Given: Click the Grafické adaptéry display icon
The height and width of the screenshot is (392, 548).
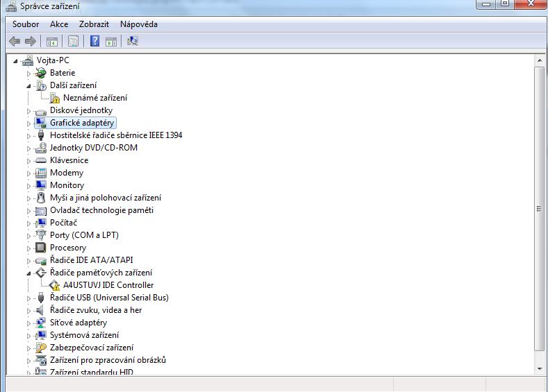Looking at the screenshot, I should [x=41, y=123].
